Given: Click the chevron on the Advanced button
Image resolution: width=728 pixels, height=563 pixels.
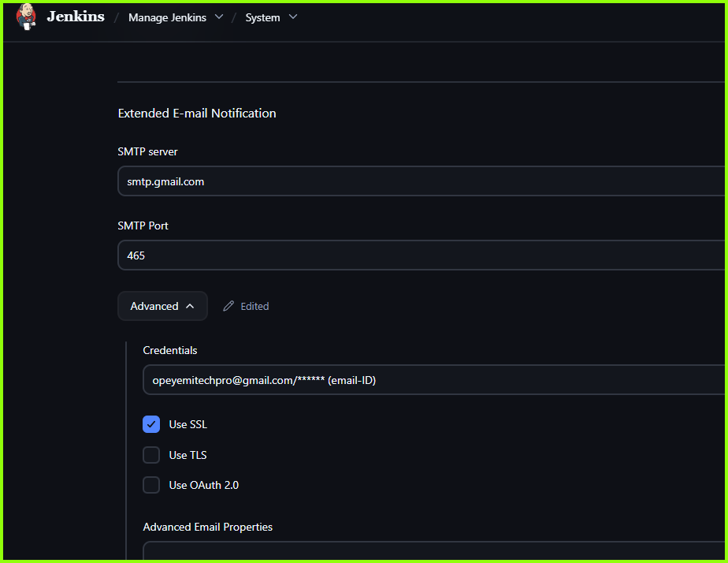Looking at the screenshot, I should (190, 306).
